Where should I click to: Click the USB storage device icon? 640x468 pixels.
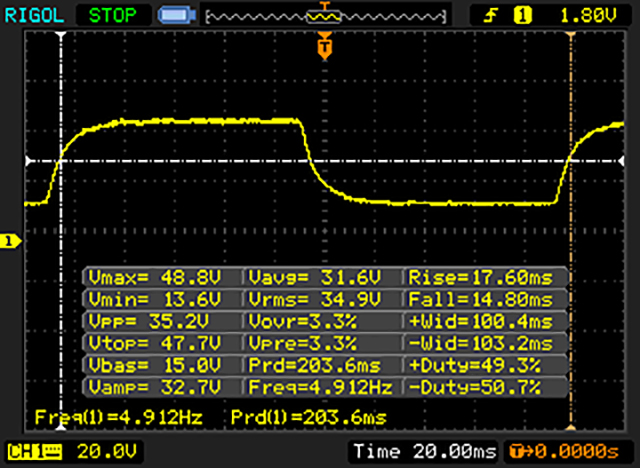(176, 15)
